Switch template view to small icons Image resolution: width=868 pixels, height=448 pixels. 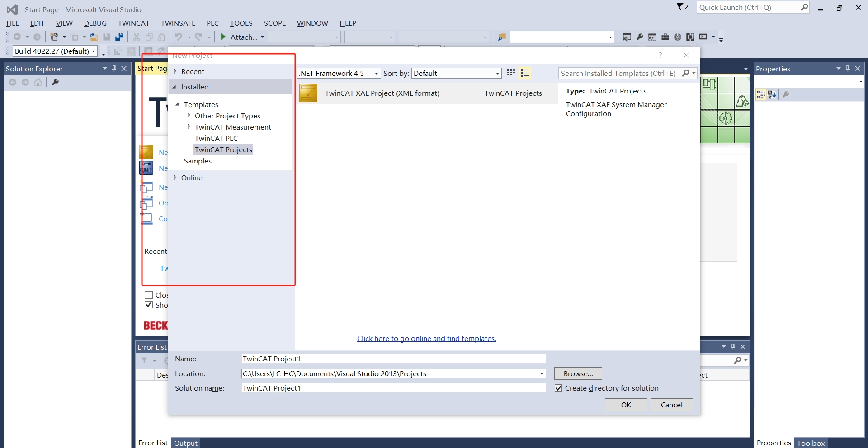511,73
